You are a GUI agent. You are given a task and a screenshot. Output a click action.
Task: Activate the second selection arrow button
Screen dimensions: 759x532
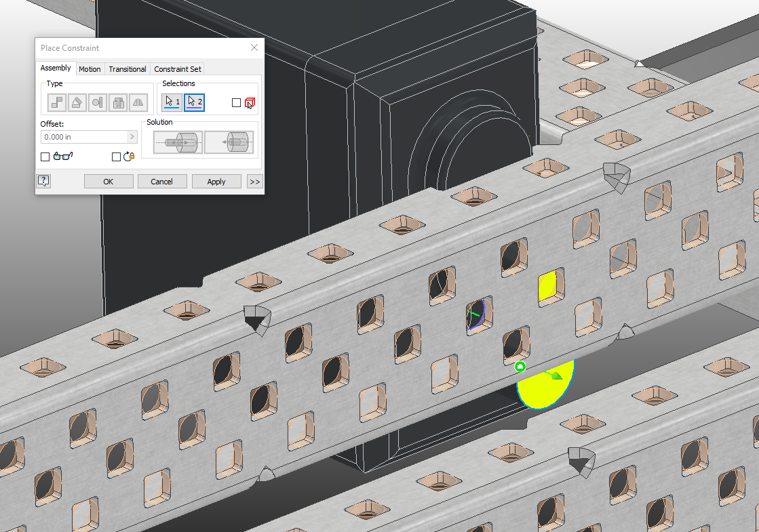click(x=194, y=102)
